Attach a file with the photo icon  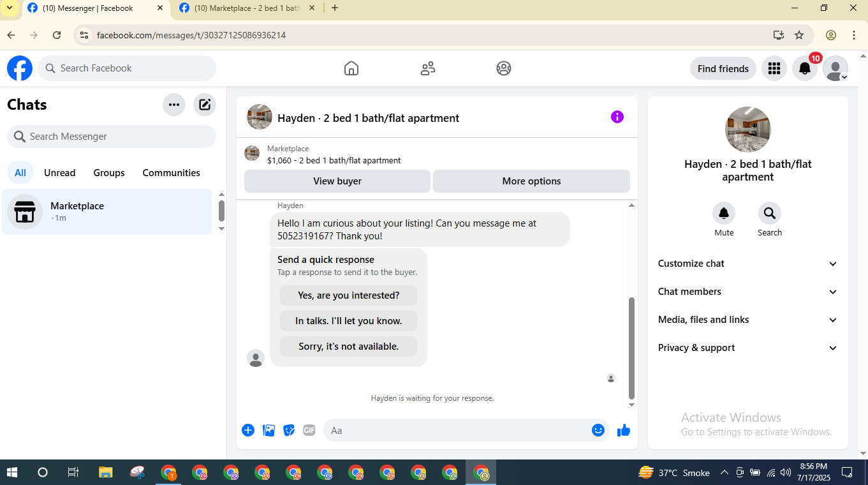(x=269, y=430)
